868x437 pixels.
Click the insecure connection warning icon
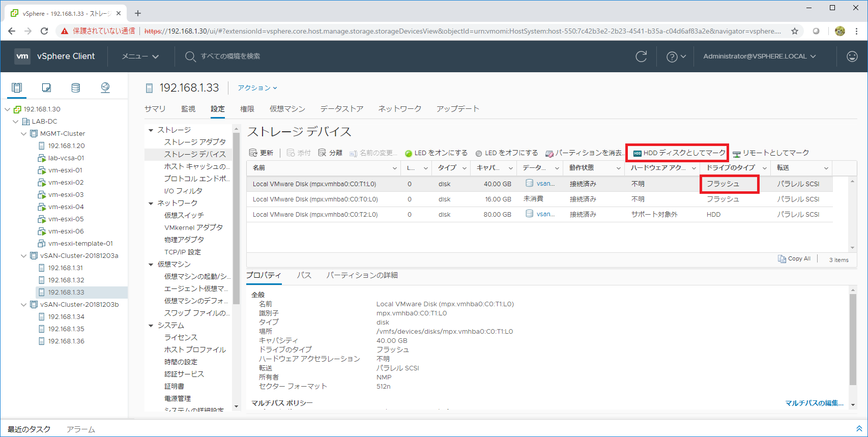click(x=65, y=31)
